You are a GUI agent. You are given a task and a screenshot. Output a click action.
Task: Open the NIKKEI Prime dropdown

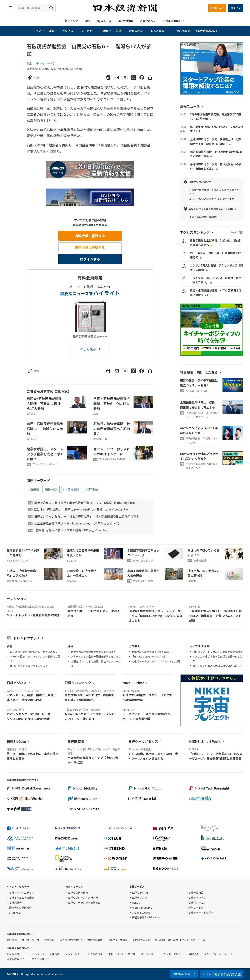point(173,21)
